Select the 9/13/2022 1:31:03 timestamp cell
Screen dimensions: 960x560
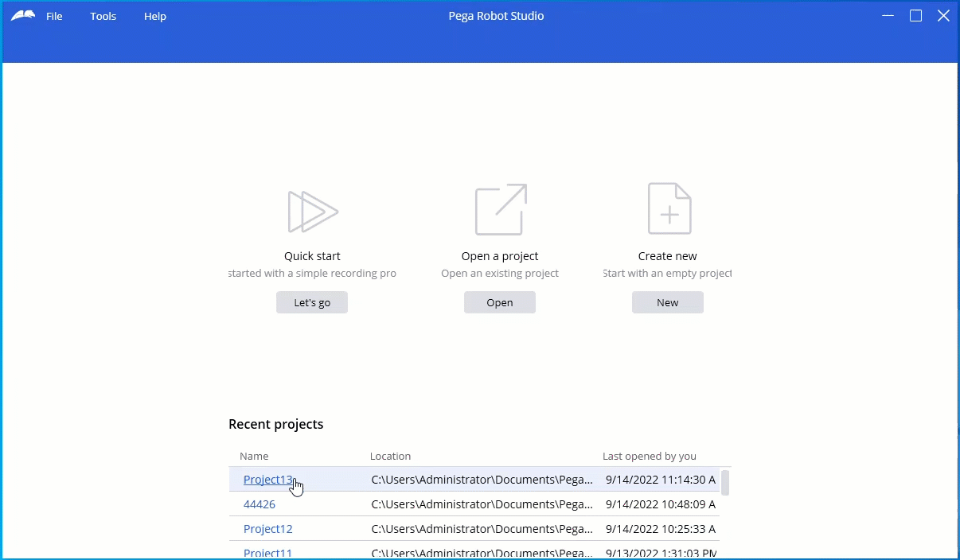[x=661, y=553]
